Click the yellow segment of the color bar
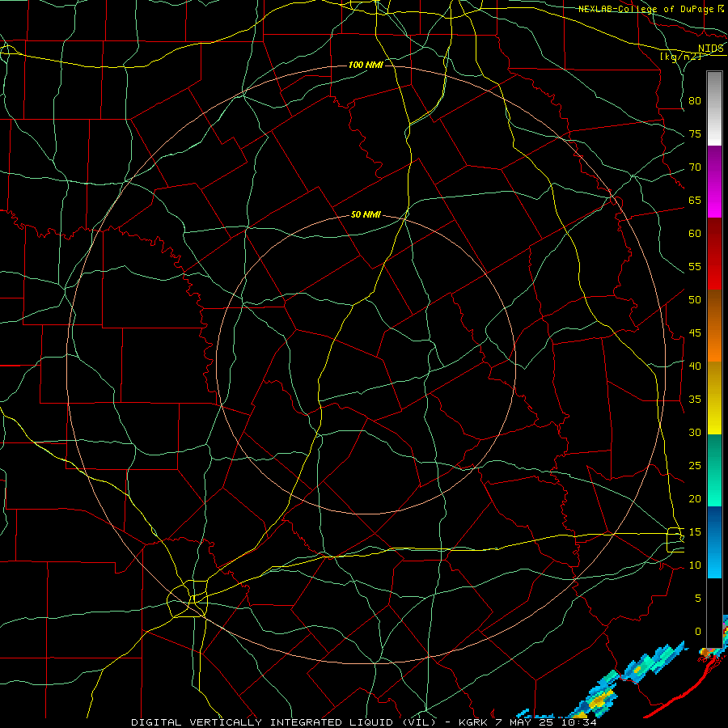Screen dimensions: 728x728 point(714,398)
